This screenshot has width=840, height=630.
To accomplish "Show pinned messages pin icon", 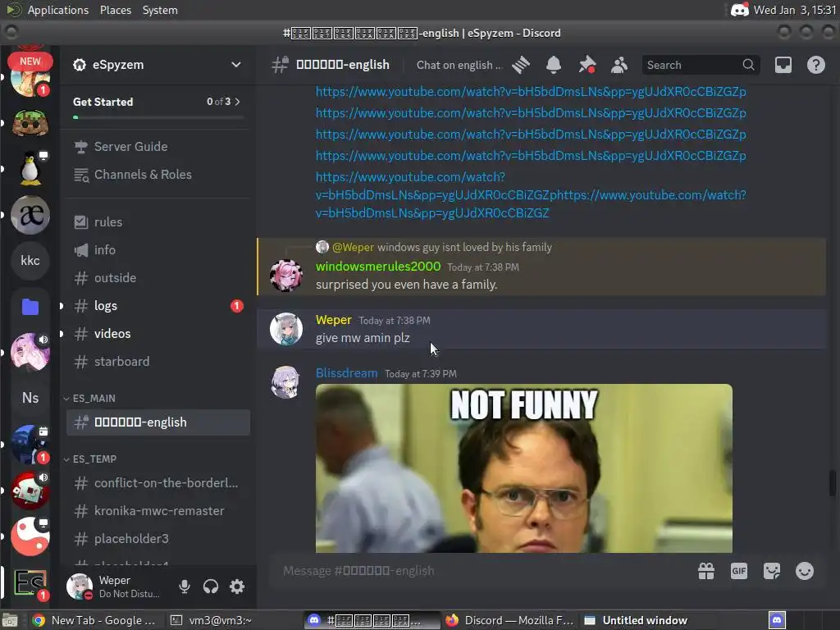I will [x=587, y=65].
